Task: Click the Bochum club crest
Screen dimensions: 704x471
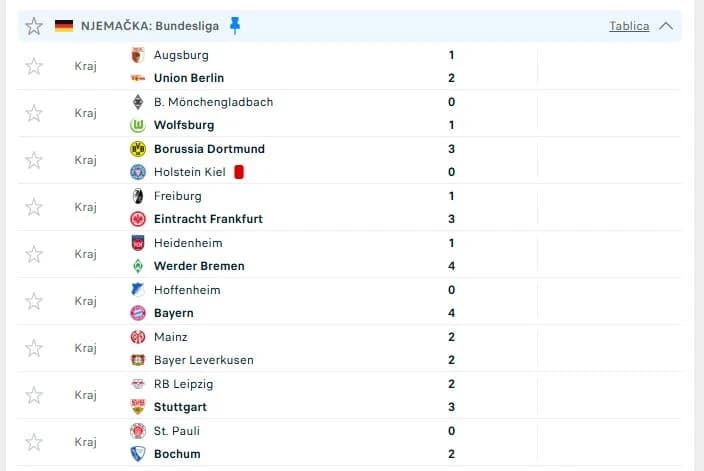Action: click(x=138, y=454)
